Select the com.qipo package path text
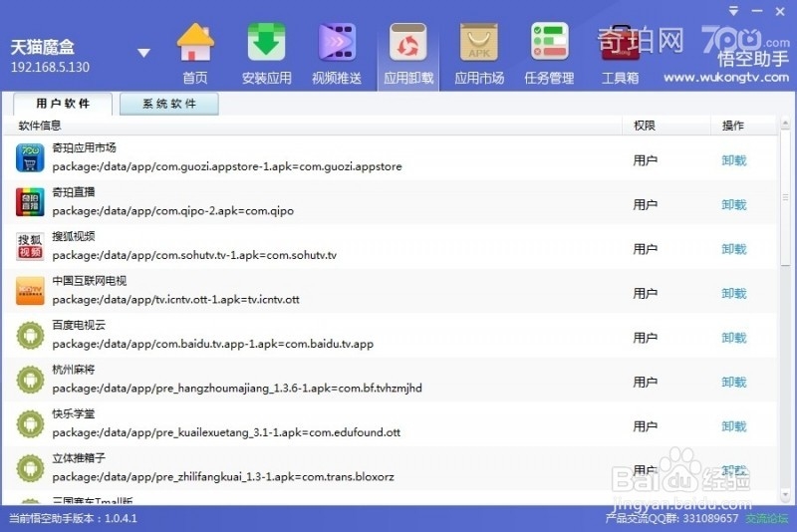 [x=172, y=211]
